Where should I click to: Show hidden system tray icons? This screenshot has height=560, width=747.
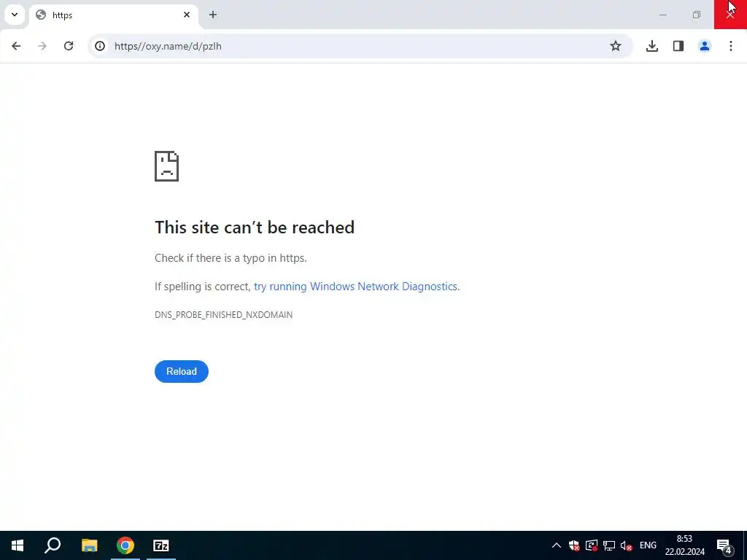pos(556,545)
